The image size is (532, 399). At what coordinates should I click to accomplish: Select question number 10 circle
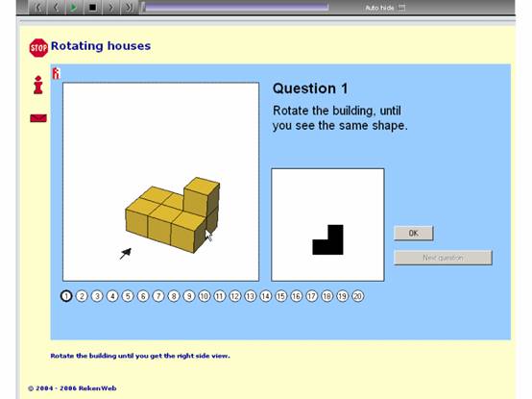(205, 296)
